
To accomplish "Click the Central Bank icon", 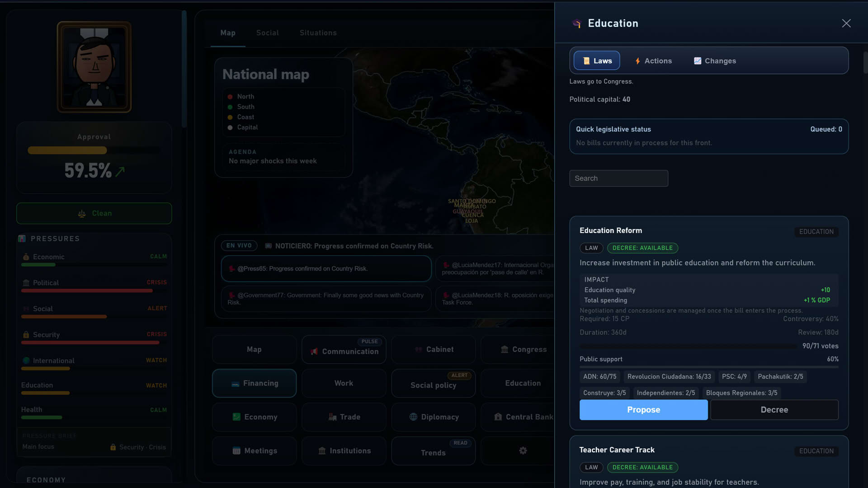I will (498, 417).
